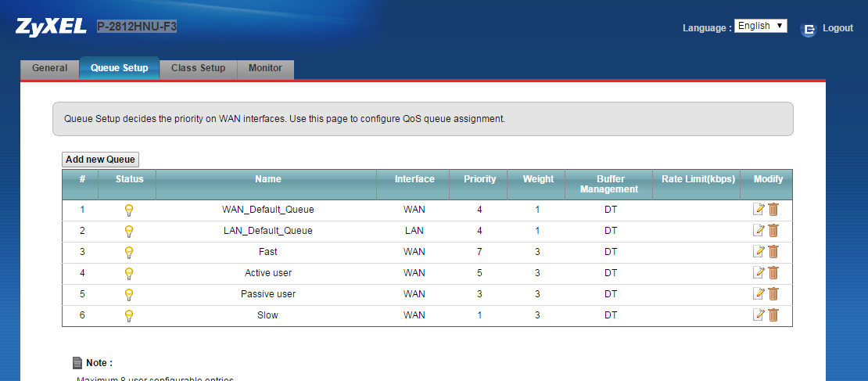
Task: Delete the Fast queue entry
Action: pos(773,251)
